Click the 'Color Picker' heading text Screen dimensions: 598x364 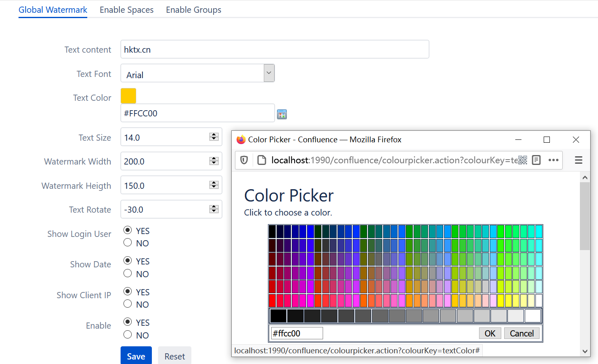(289, 195)
